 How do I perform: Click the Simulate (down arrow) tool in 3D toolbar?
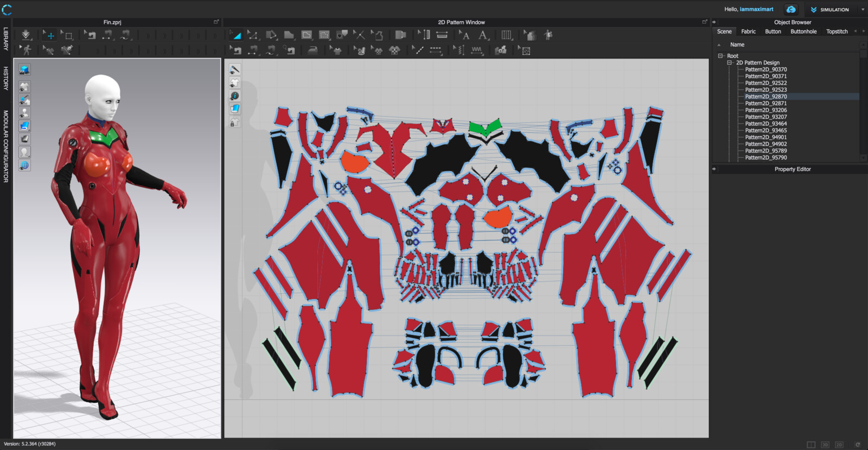point(25,35)
